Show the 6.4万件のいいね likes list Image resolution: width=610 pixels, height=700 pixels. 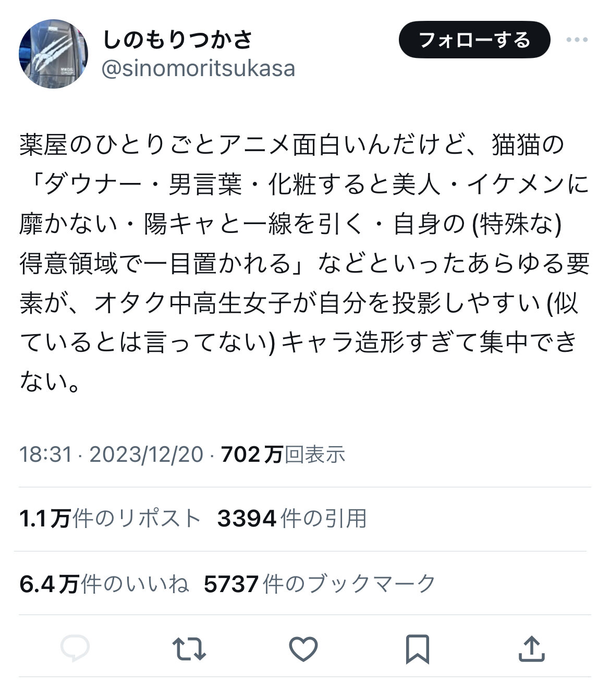point(104,584)
